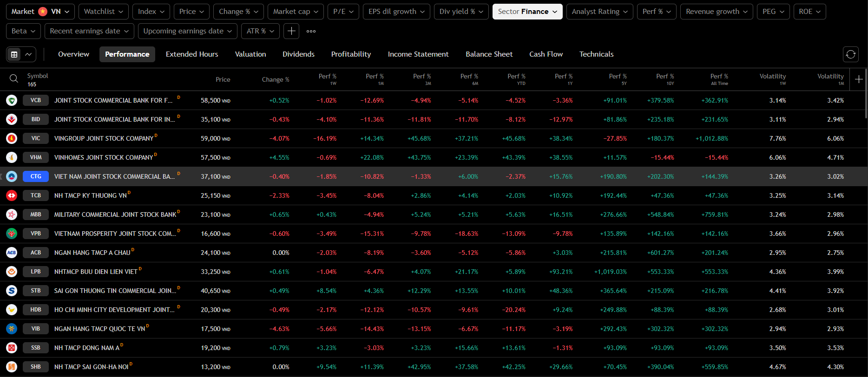The width and height of the screenshot is (868, 377).
Task: Click the VCB company logo
Action: point(12,100)
